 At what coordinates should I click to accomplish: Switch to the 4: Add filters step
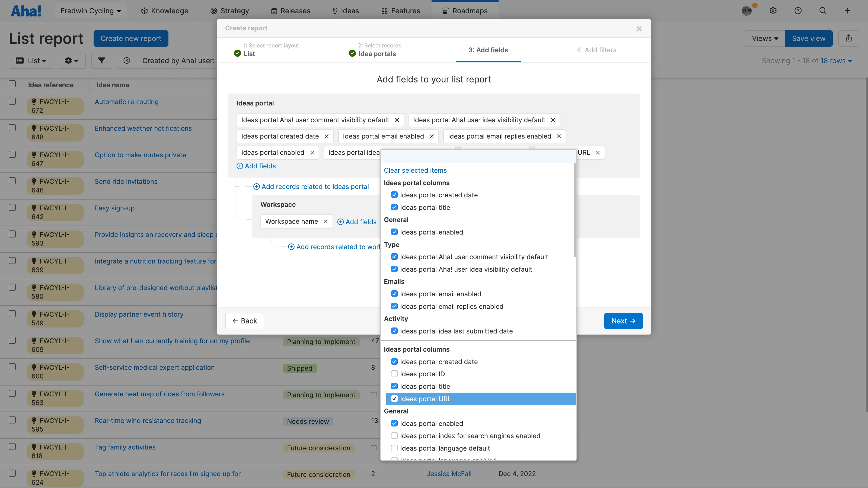coord(596,50)
